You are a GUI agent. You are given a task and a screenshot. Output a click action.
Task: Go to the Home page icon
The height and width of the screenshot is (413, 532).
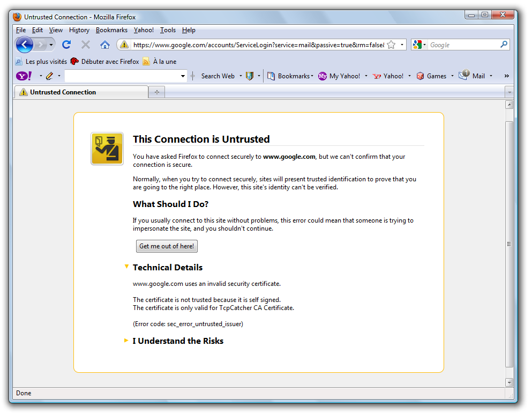tap(105, 45)
